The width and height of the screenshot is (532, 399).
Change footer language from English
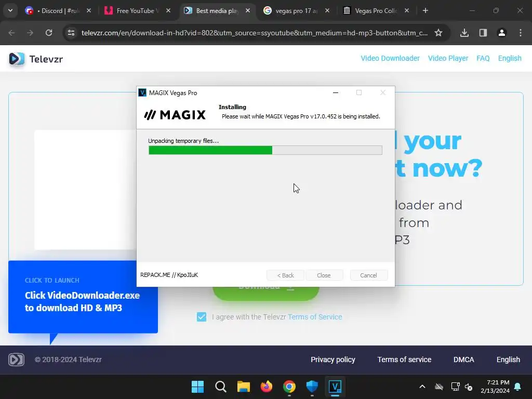[x=508, y=360]
